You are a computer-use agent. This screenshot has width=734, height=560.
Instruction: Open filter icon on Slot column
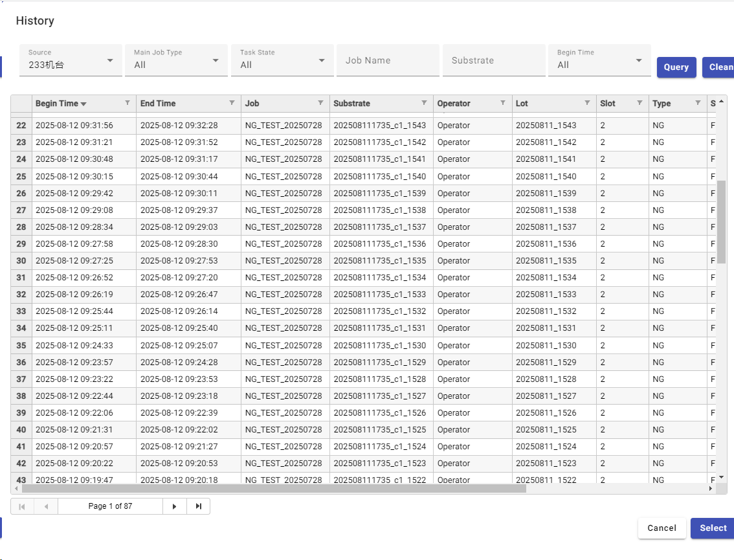click(x=639, y=103)
